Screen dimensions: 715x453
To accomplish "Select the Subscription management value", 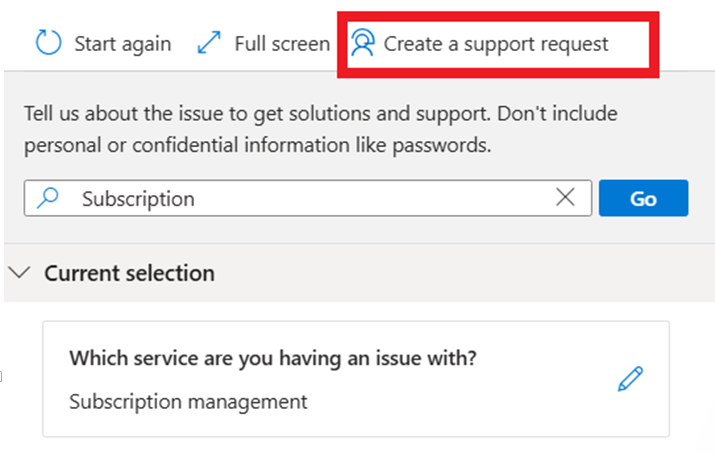I will point(188,402).
